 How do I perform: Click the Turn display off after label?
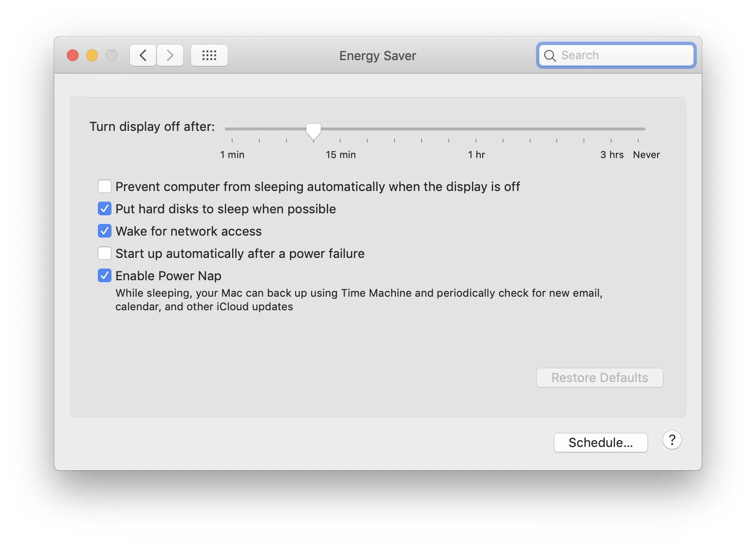pos(152,127)
